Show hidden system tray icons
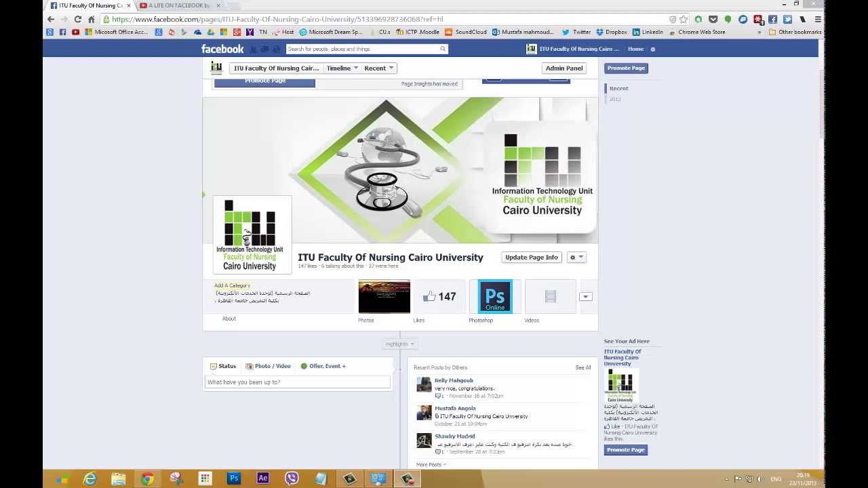Viewport: 868px width, 488px height. [728, 479]
